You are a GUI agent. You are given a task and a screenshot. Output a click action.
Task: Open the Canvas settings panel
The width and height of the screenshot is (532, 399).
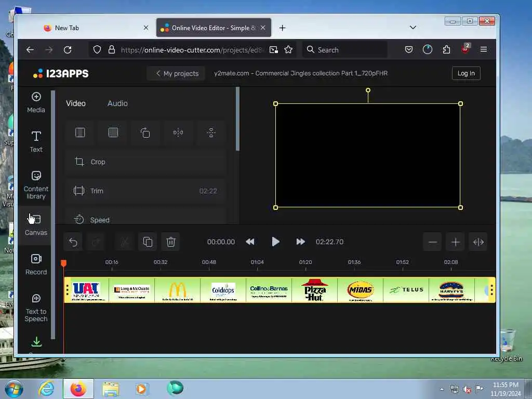36,225
